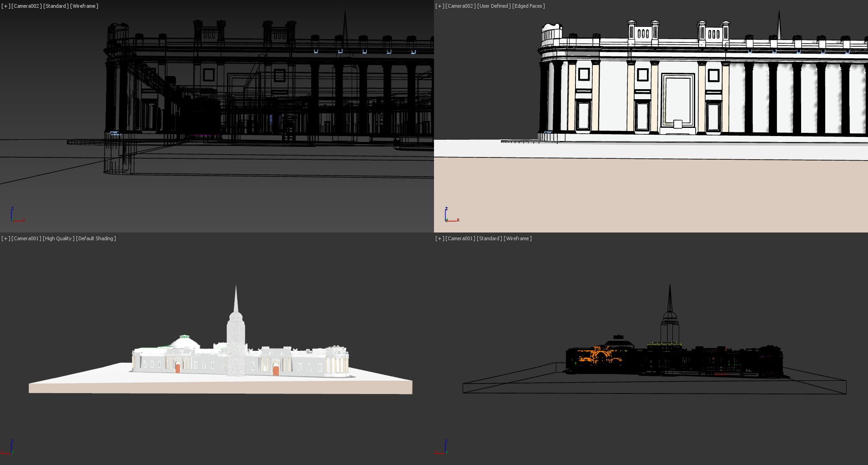Viewport: 868px width, 465px height.
Task: Click the Camera001 label in High Quality viewport
Action: [x=26, y=238]
